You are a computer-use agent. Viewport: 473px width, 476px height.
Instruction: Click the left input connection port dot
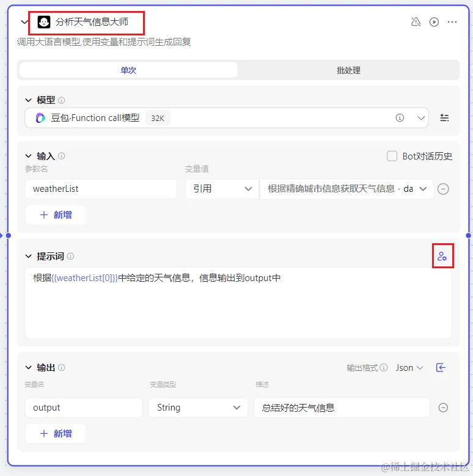(8, 235)
